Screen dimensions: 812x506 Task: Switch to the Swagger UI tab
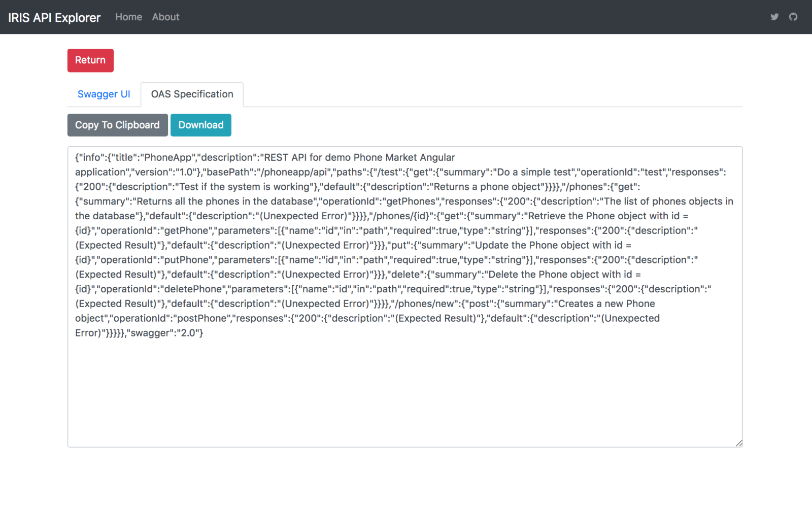point(104,94)
